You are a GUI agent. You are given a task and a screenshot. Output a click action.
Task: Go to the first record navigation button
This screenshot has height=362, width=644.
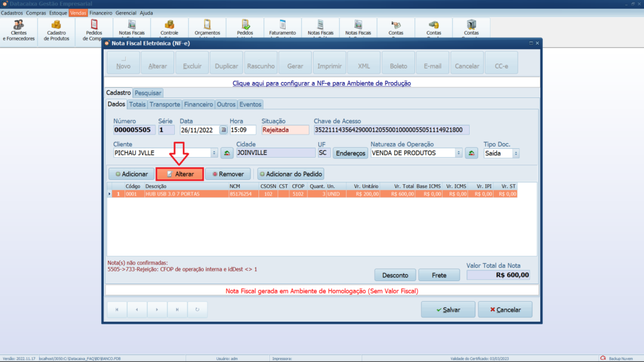click(116, 309)
